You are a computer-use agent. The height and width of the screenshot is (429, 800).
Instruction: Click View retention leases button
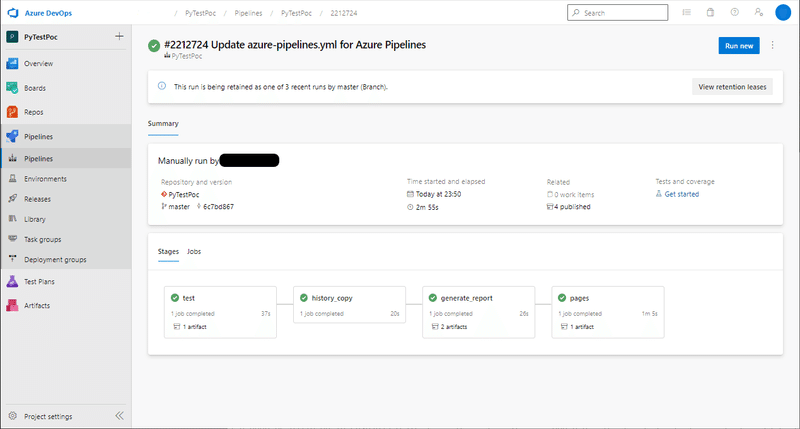pos(732,87)
